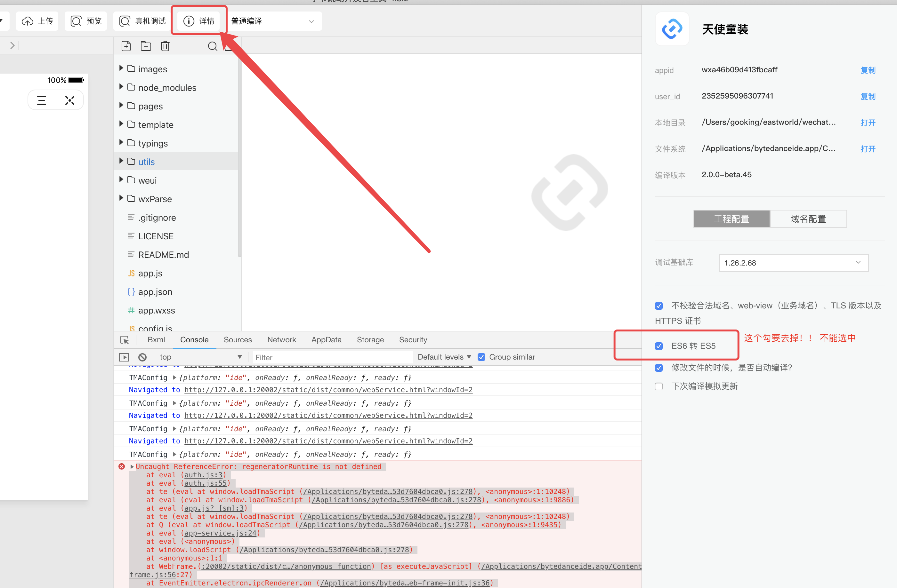Screen dimensions: 897x588
Task: Clear console with the ban icon
Action: coord(142,357)
